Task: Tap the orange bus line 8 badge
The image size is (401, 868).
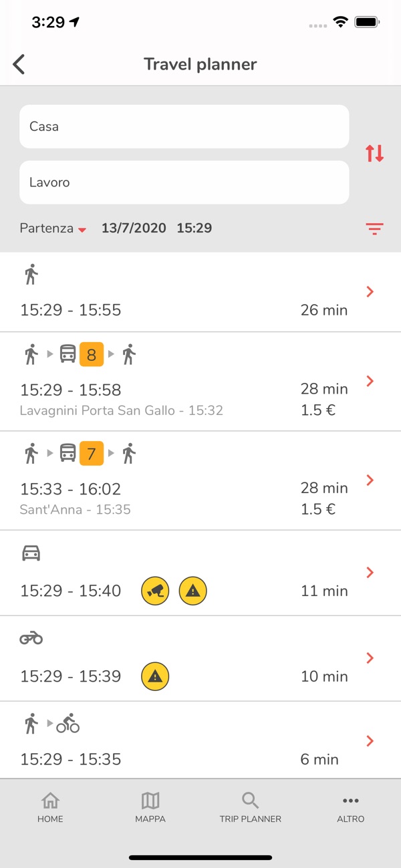Action: coord(92,355)
